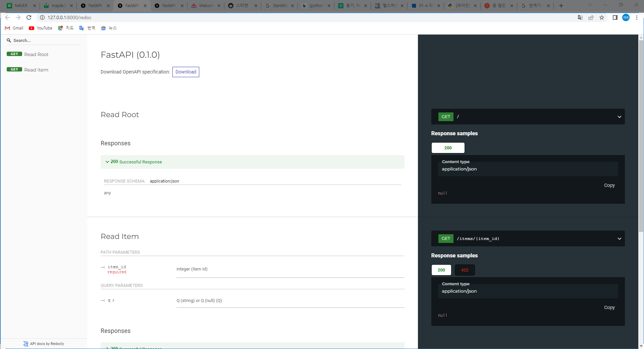Open the tab search chevron
This screenshot has height=349, width=644.
(x=590, y=5)
